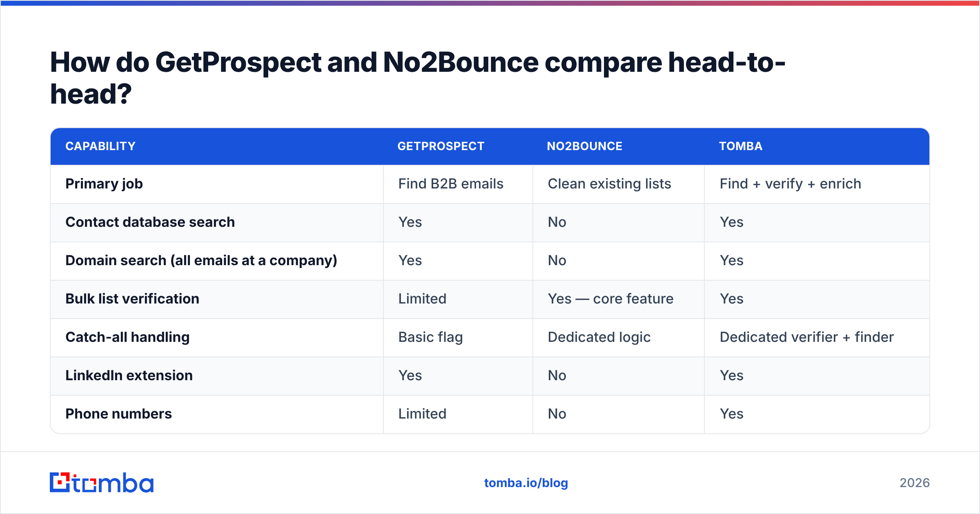Click the 'Catch-all handling' row label
Image resolution: width=980 pixels, height=514 pixels.
click(x=127, y=337)
